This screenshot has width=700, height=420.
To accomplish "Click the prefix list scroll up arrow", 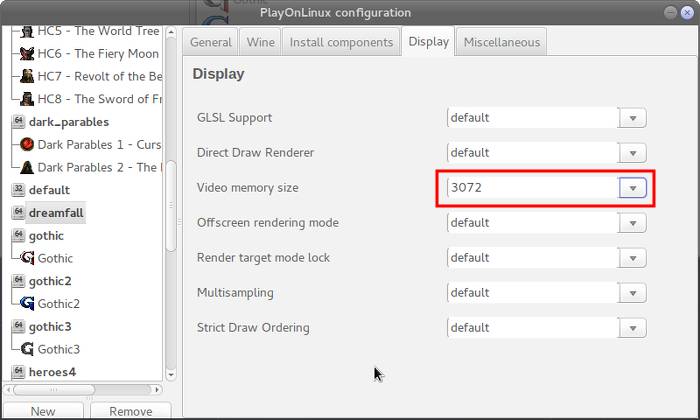I will click(171, 32).
